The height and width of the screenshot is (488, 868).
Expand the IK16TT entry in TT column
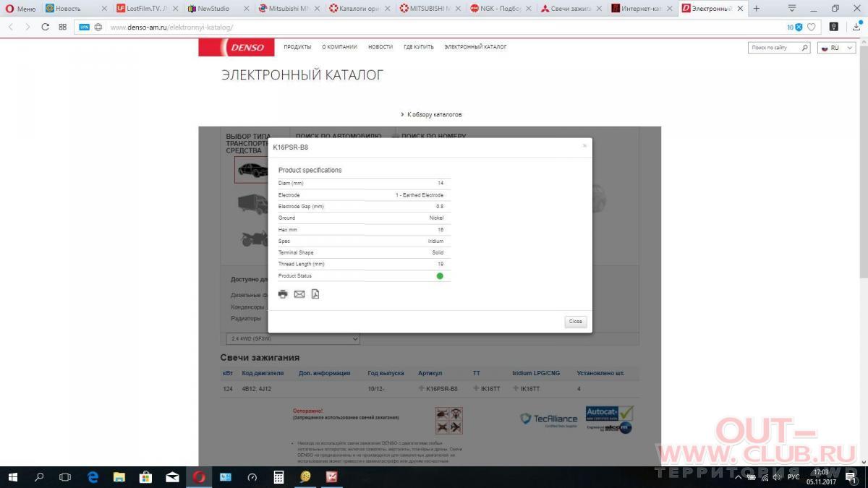click(476, 389)
